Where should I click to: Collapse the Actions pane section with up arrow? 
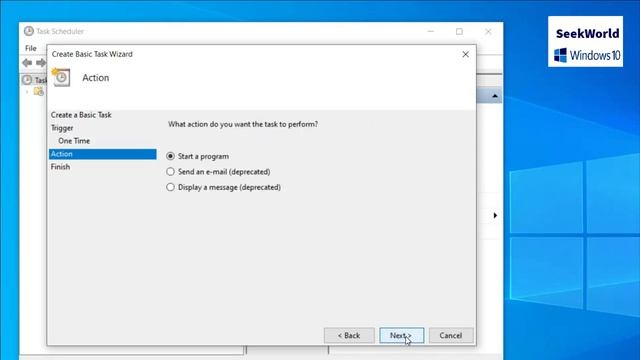(x=495, y=96)
